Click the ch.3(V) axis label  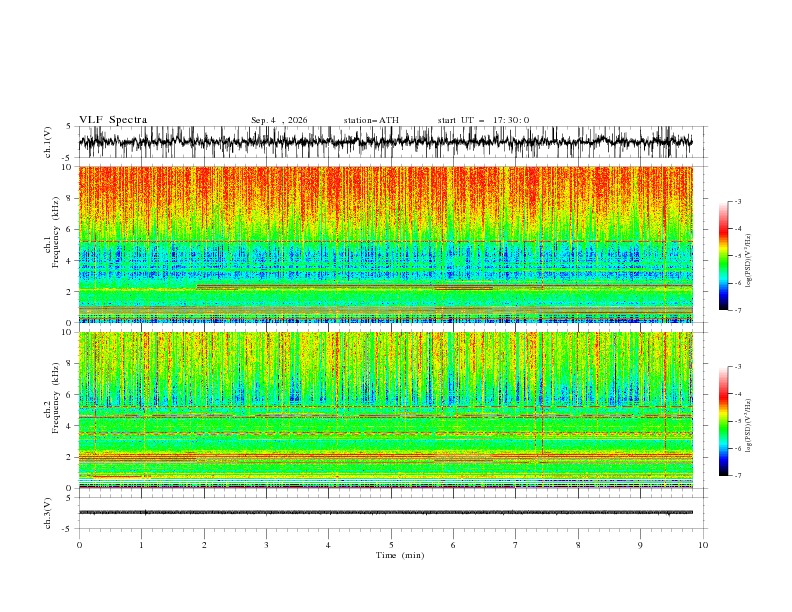[x=48, y=513]
